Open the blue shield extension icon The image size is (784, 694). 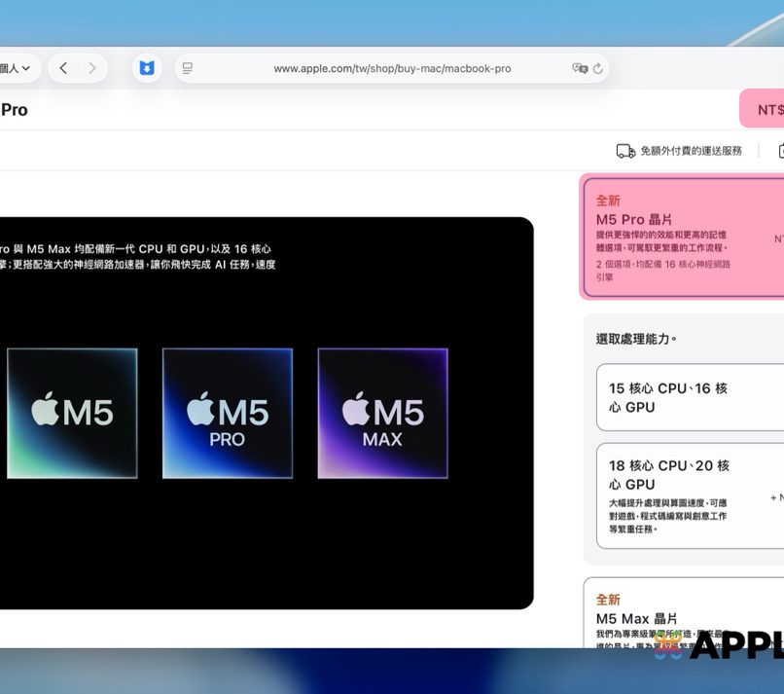point(147,68)
